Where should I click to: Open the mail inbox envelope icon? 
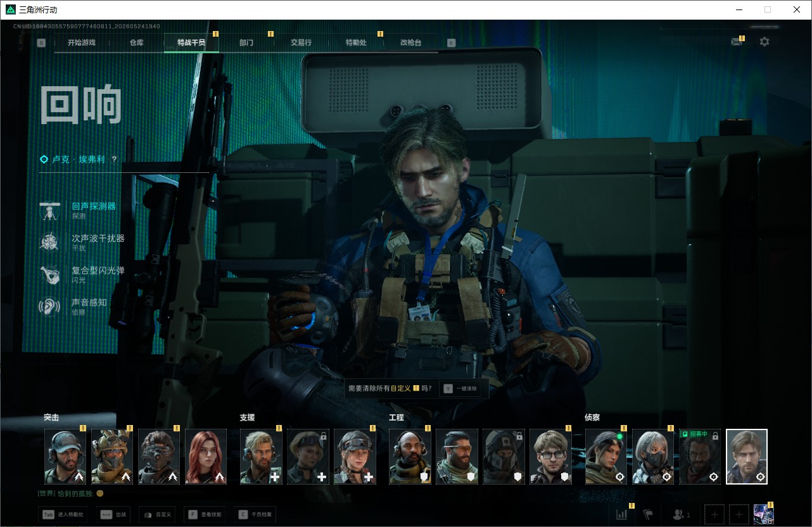737,42
